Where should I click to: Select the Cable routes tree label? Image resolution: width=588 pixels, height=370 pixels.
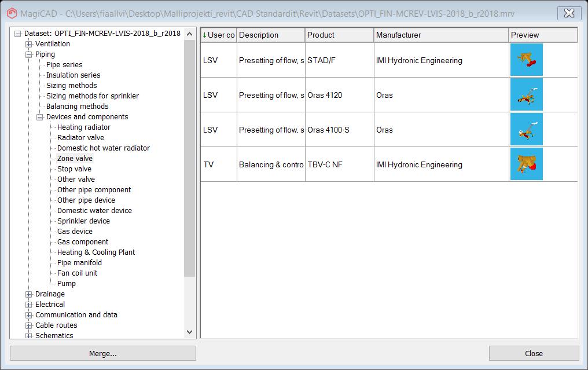pos(56,325)
